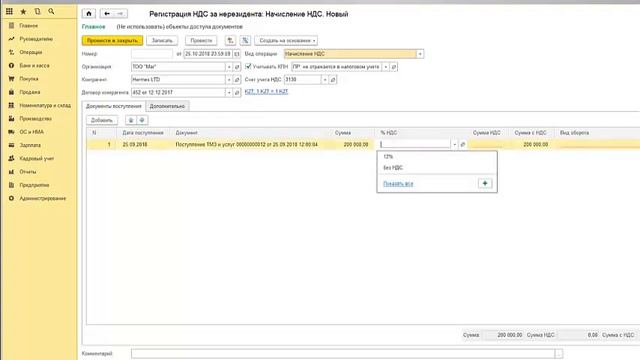Screen dimensions: 640x360
Task: Click Провести button
Action: click(201, 40)
